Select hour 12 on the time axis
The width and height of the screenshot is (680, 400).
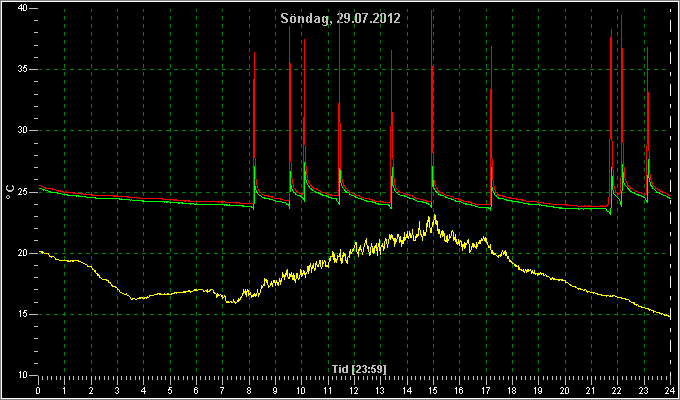click(354, 390)
